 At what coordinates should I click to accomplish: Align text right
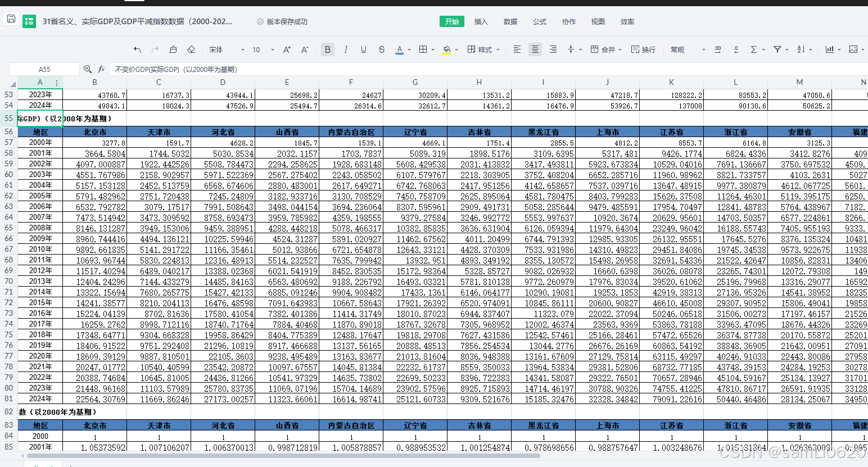pyautogui.click(x=553, y=49)
